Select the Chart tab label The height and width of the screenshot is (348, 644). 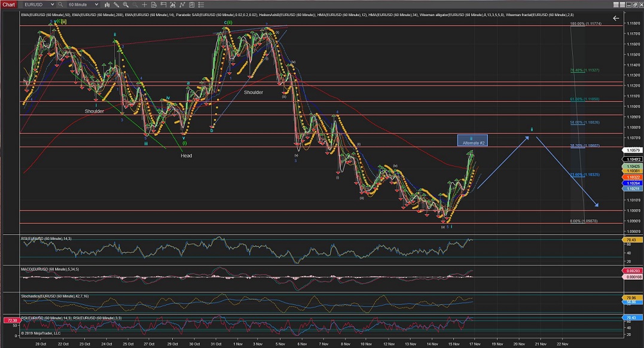point(9,4)
